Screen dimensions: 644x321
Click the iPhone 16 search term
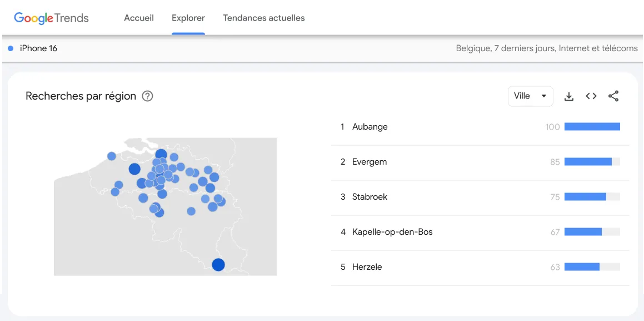38,48
